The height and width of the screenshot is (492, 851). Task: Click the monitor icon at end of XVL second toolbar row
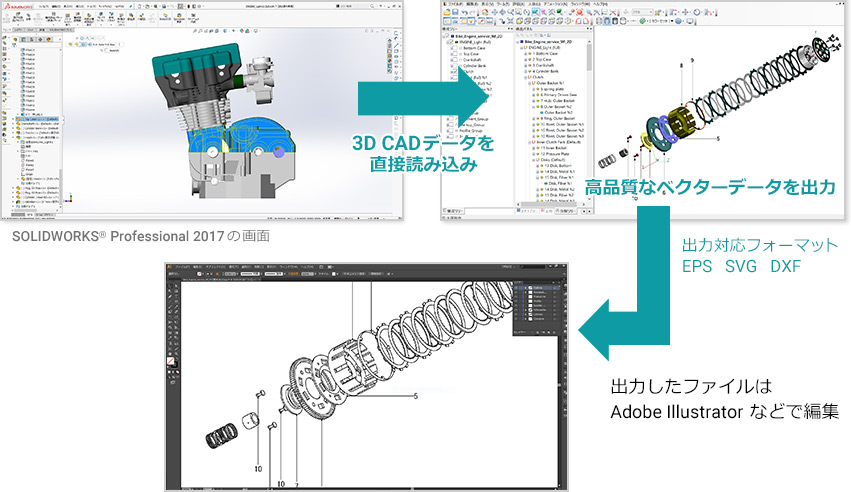coord(690,21)
